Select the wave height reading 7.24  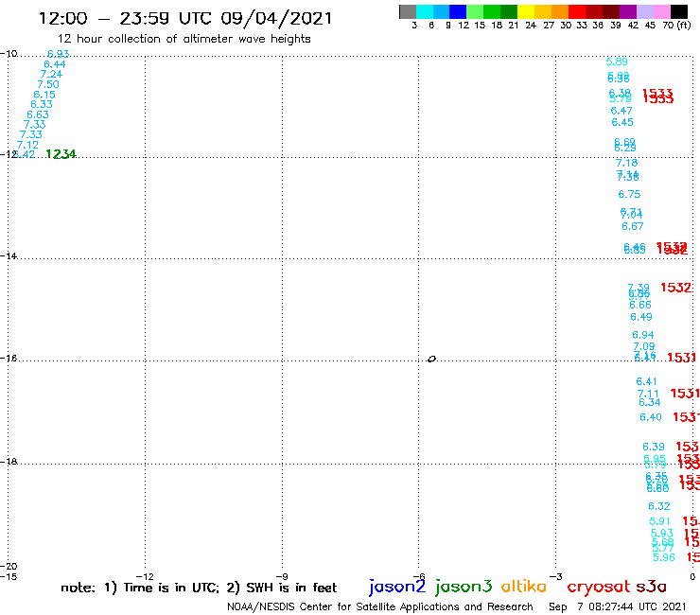point(51,74)
